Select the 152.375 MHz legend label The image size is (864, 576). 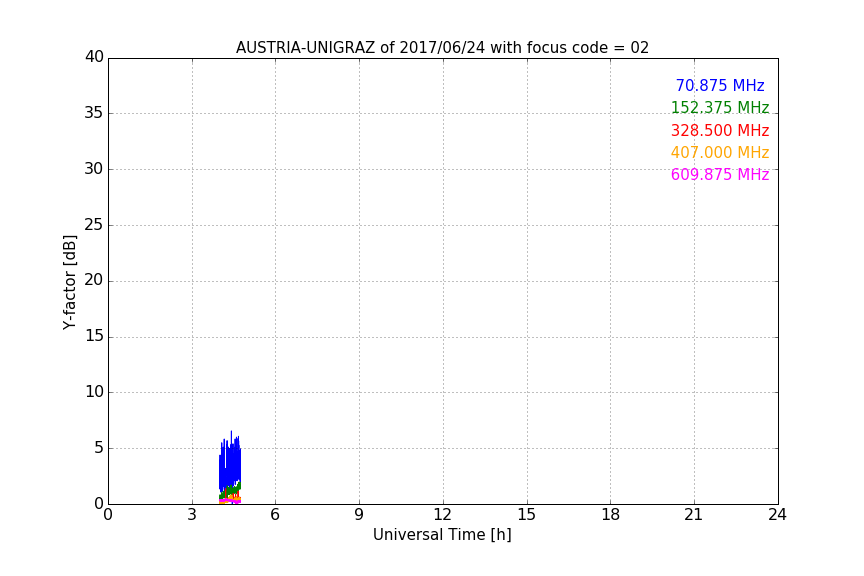click(720, 108)
